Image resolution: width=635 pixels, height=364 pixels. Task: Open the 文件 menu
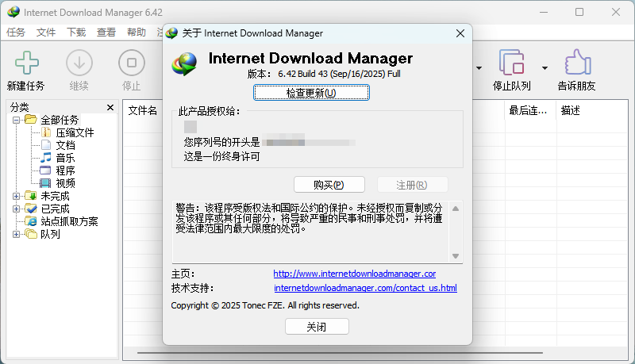tap(46, 33)
